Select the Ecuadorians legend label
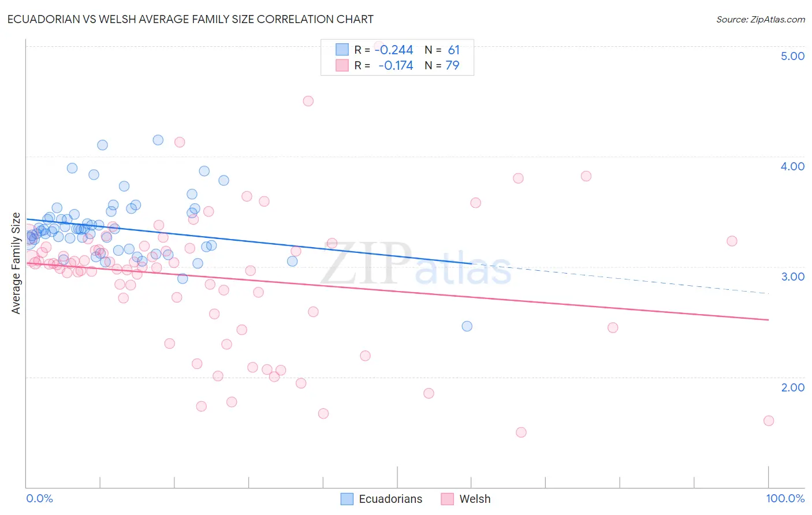 click(390, 499)
